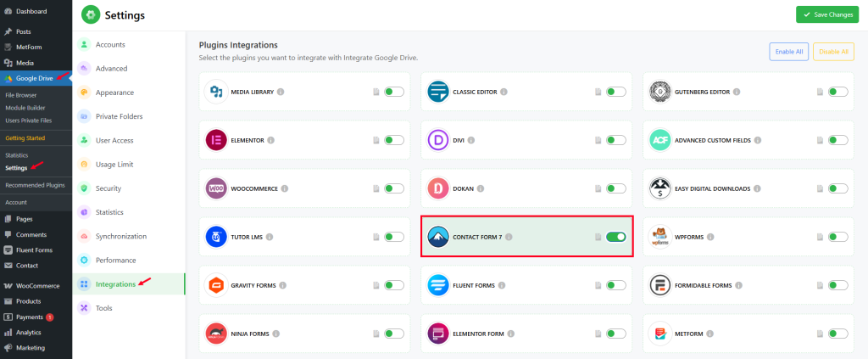Click the Dokan plugin logo
868x359 pixels.
438,188
